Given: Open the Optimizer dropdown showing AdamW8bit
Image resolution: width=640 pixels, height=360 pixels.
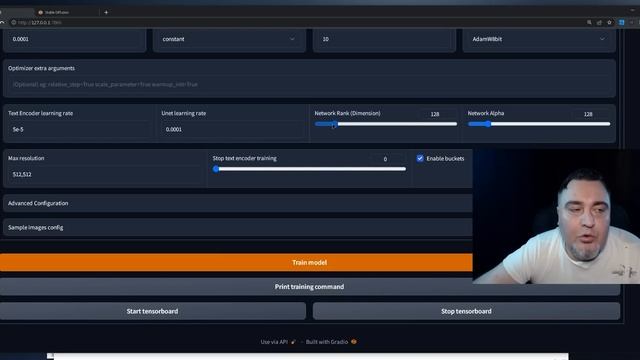Looking at the screenshot, I should point(539,39).
